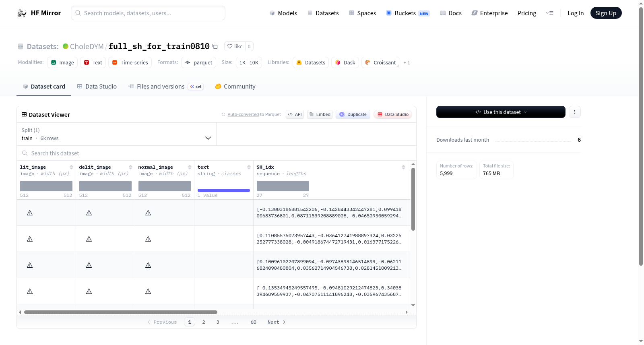
Task: Click the xet badge
Action: click(196, 87)
